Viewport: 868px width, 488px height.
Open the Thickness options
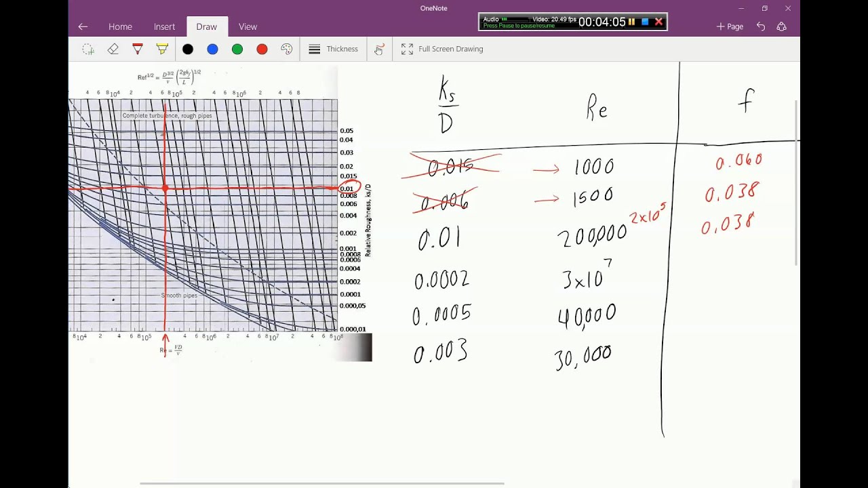click(x=333, y=49)
